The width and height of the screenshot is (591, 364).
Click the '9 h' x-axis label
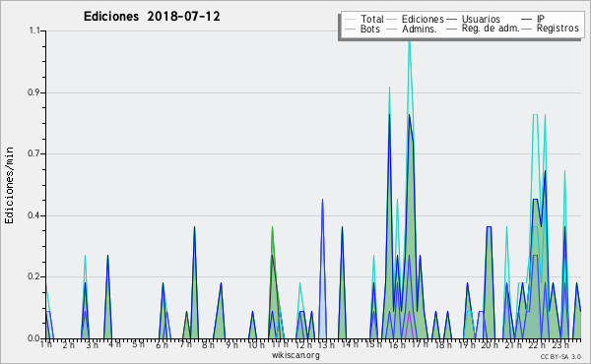coord(231,344)
